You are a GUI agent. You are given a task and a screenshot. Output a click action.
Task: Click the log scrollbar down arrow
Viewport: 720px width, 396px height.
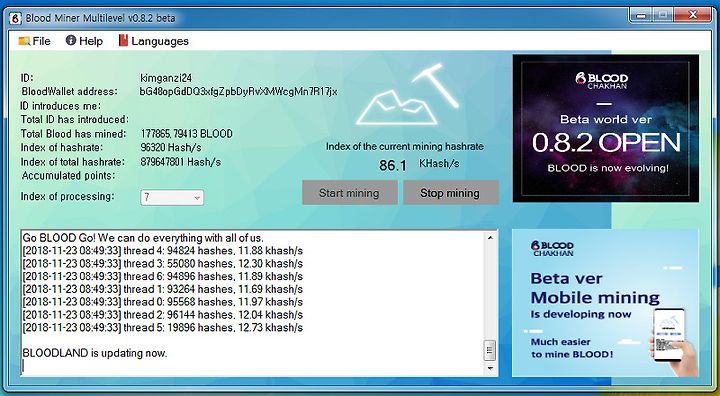coord(490,368)
